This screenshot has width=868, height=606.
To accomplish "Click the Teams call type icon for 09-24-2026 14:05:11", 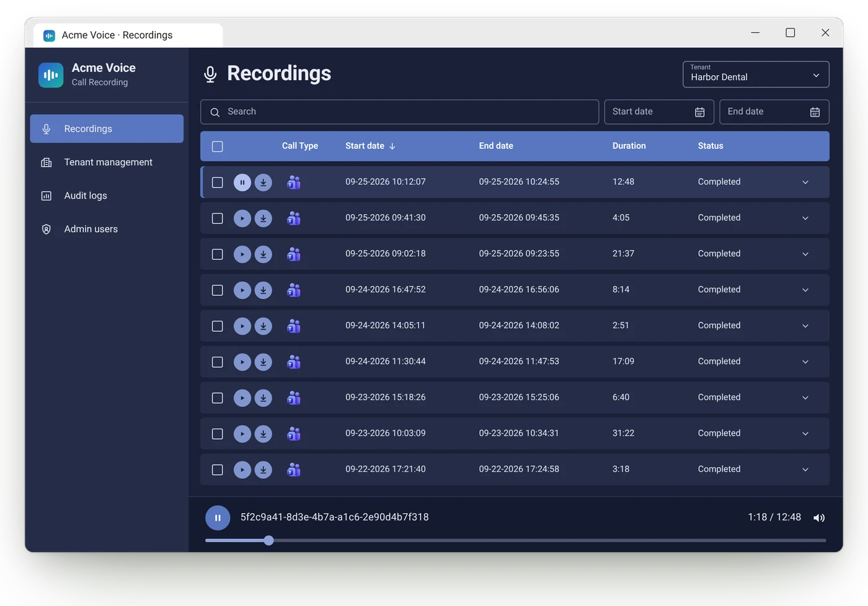I will (294, 326).
